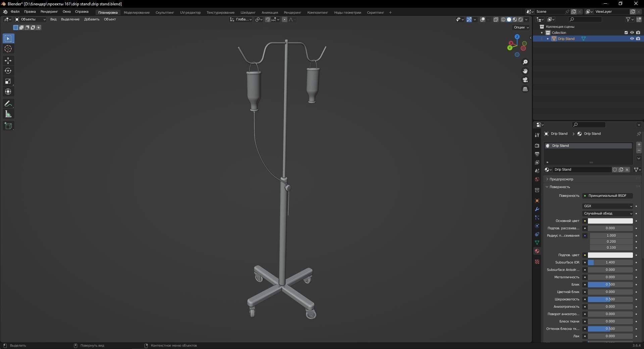Collapse the Collection tree node
Viewport: 644px width, 349px height.
(542, 33)
